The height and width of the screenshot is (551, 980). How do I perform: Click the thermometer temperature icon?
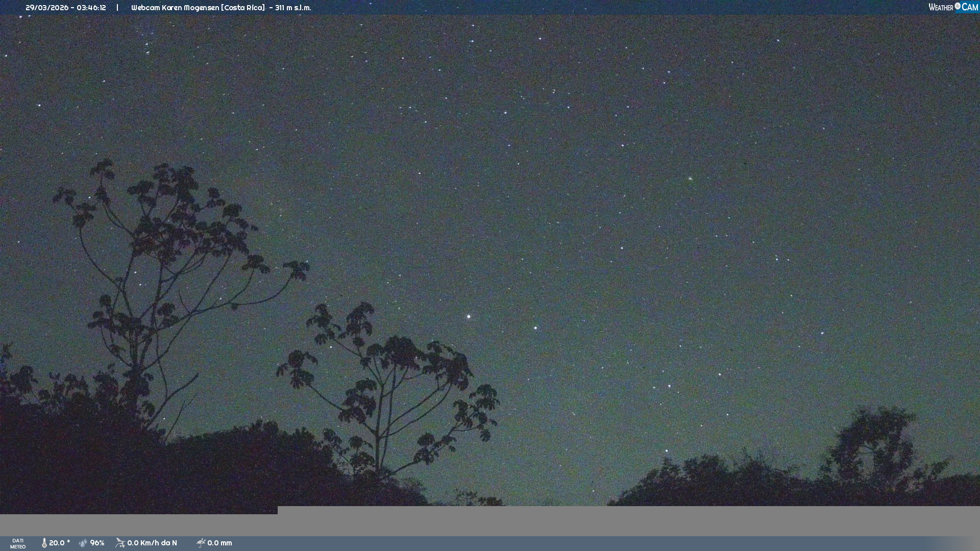click(x=44, y=543)
